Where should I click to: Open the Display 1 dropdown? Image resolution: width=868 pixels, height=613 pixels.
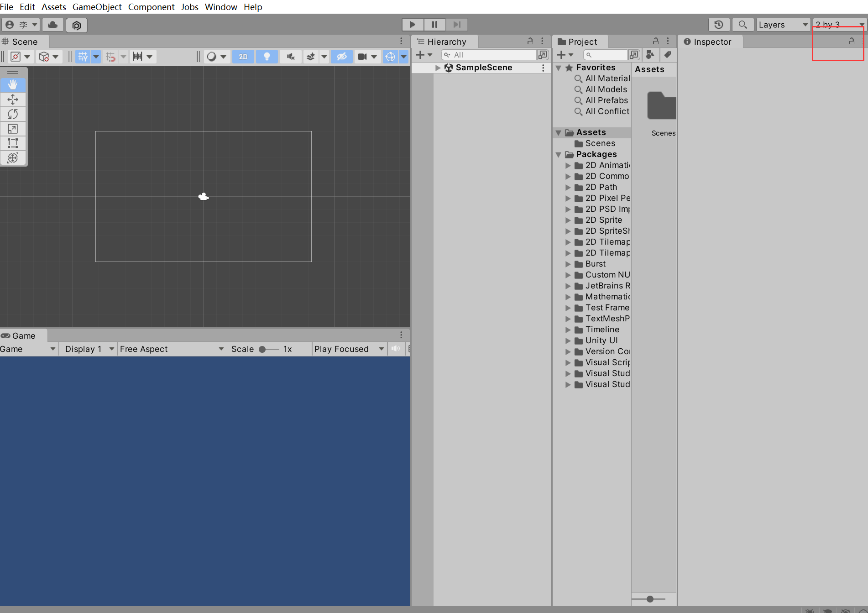pos(89,349)
